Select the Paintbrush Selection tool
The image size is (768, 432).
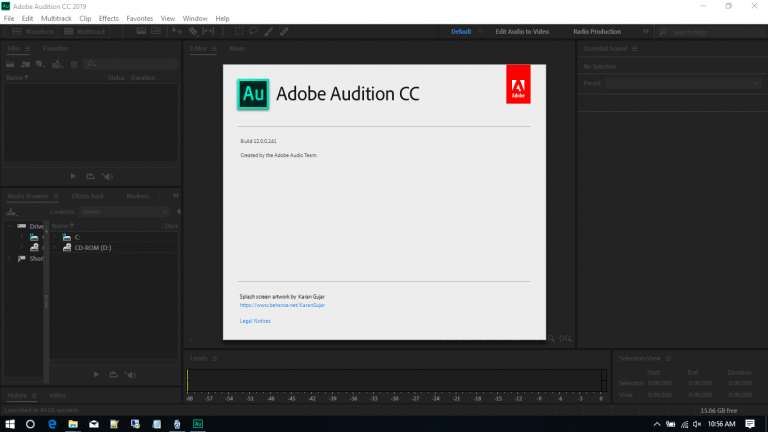click(x=269, y=31)
